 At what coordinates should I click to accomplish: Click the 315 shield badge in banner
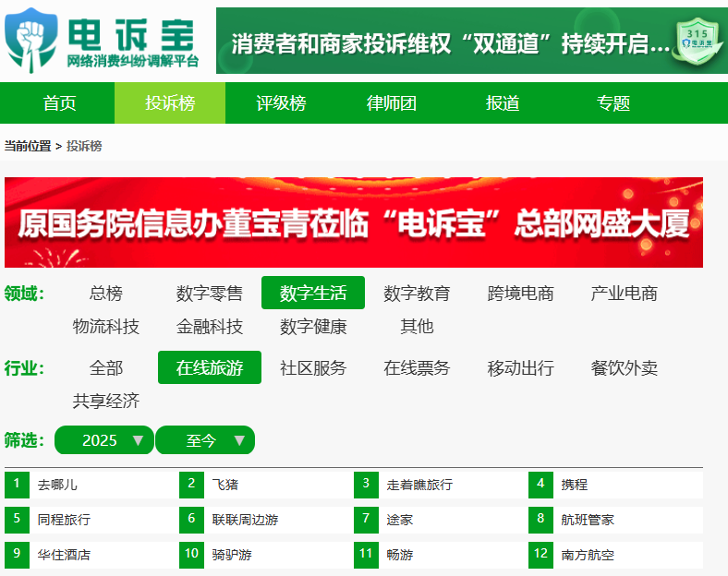pyautogui.click(x=698, y=42)
